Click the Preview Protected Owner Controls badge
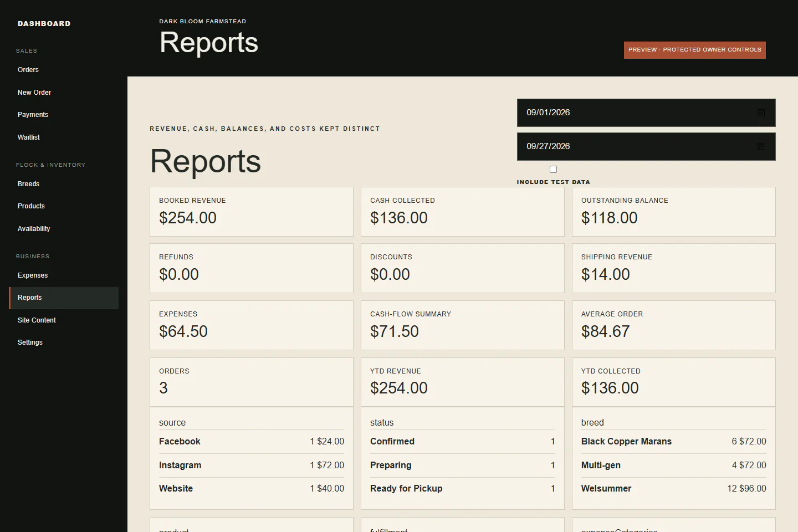The image size is (798, 532). click(x=695, y=50)
